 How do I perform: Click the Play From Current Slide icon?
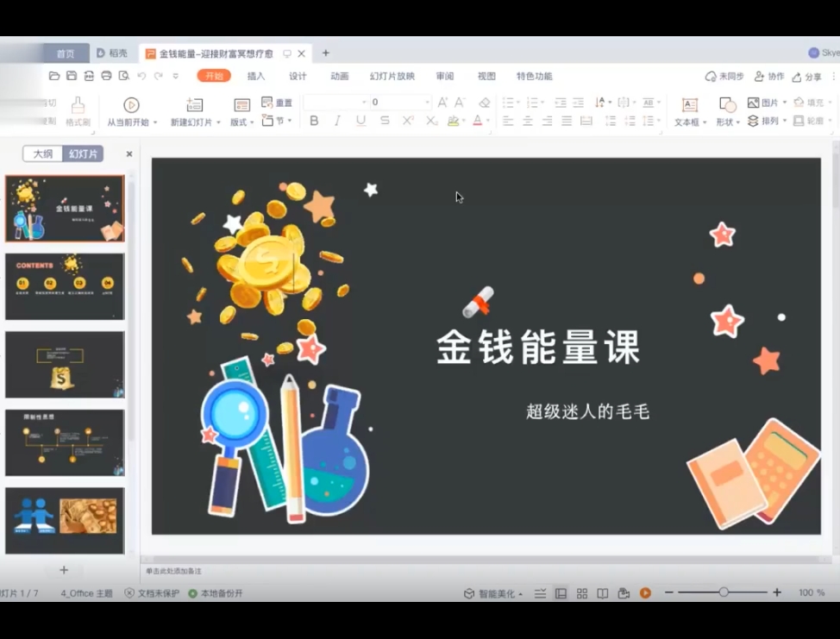coord(130,105)
